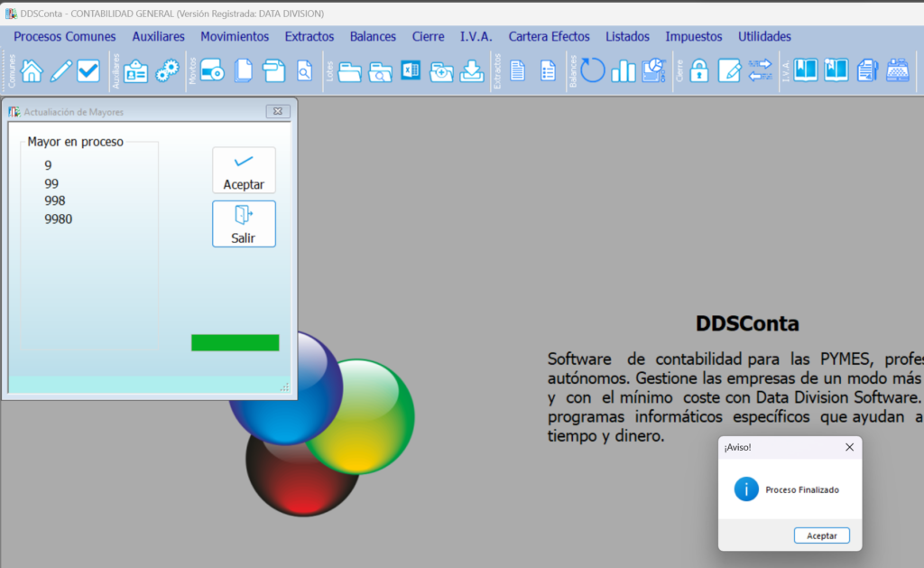Open the Balances menu
This screenshot has width=924, height=568.
click(x=373, y=36)
